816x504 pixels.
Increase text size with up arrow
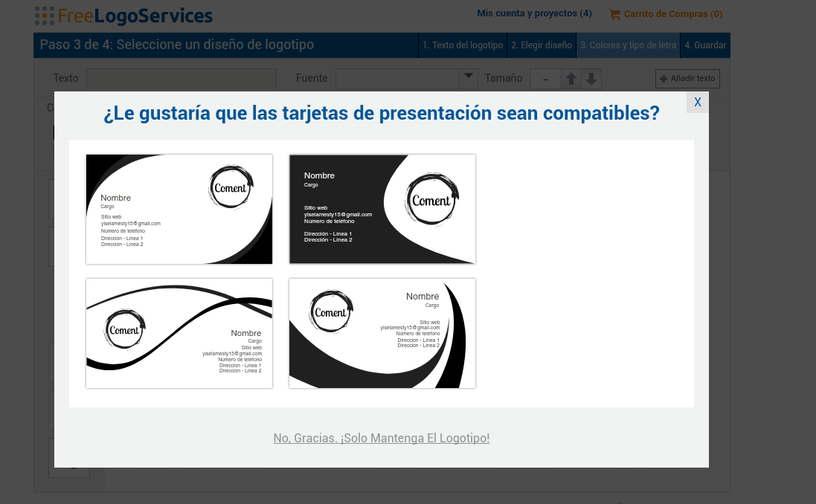click(x=571, y=79)
